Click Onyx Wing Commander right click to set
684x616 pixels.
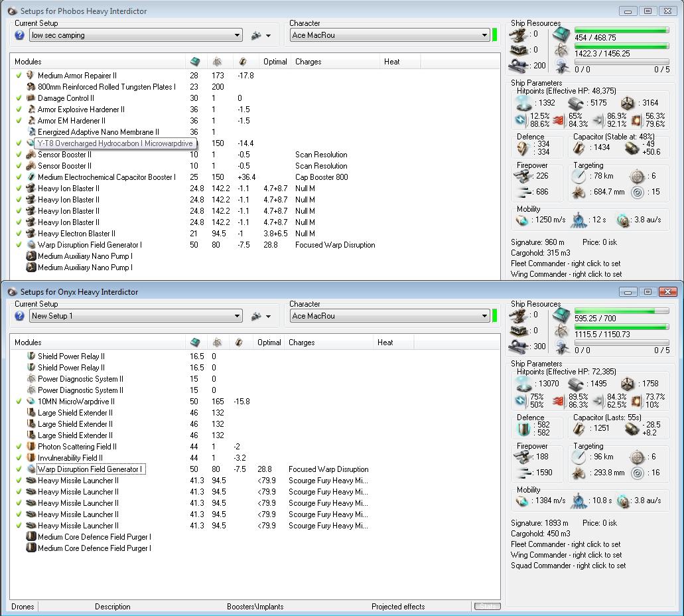pyautogui.click(x=566, y=555)
